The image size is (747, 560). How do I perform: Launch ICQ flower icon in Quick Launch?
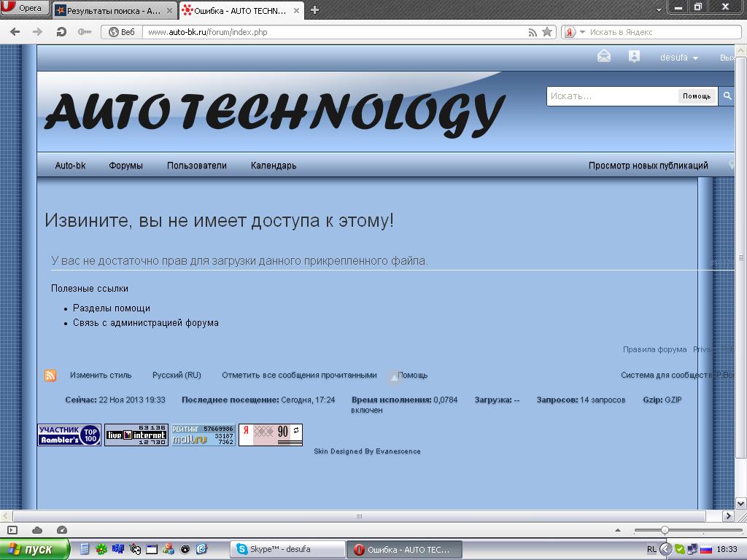click(101, 550)
